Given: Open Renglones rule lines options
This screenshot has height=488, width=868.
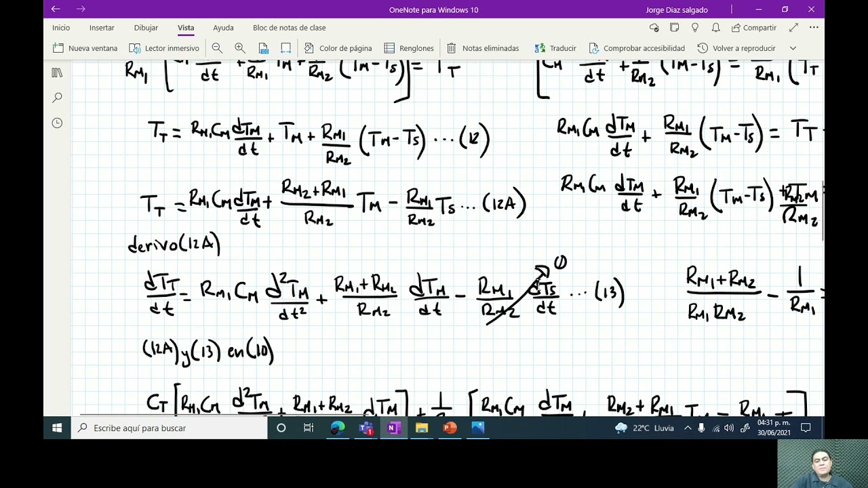Looking at the screenshot, I should (409, 48).
